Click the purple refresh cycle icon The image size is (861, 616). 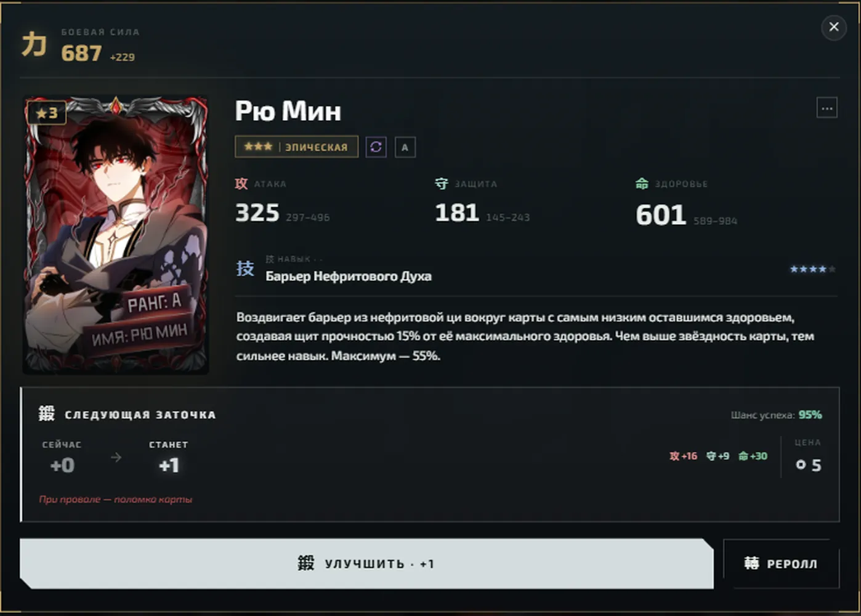[376, 147]
